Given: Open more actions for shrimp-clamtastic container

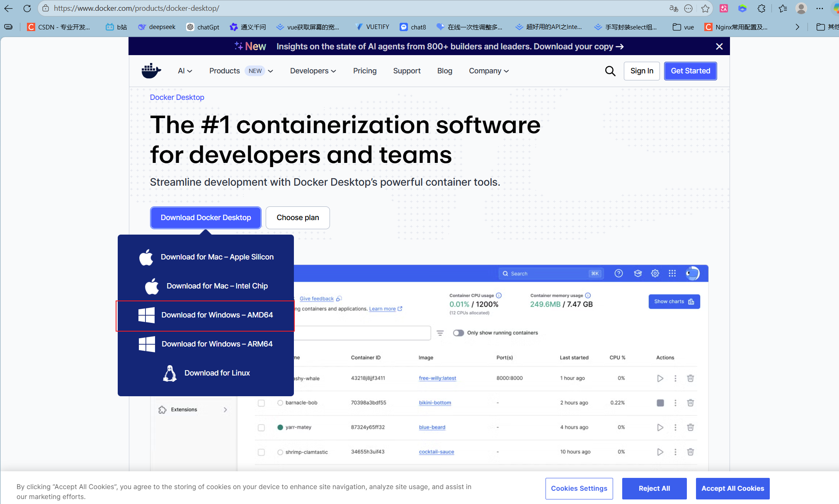Looking at the screenshot, I should (675, 452).
